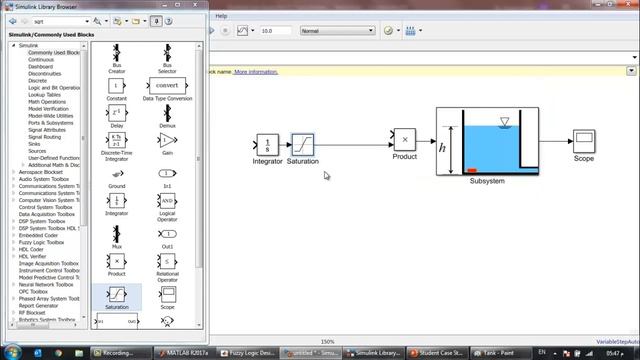This screenshot has height=360, width=640.
Task: Click the Integrator block on the model canvas
Action: tap(267, 145)
